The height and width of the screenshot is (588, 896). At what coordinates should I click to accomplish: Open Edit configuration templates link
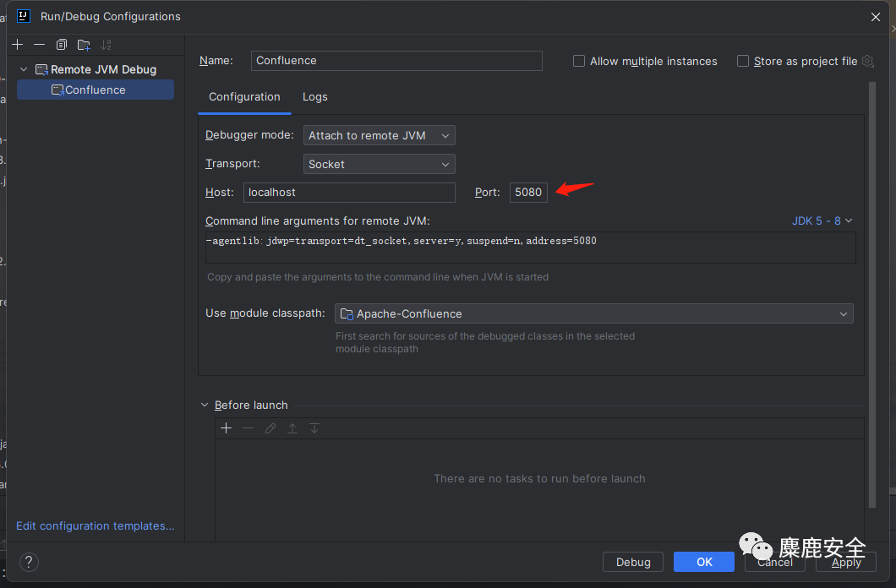96,525
